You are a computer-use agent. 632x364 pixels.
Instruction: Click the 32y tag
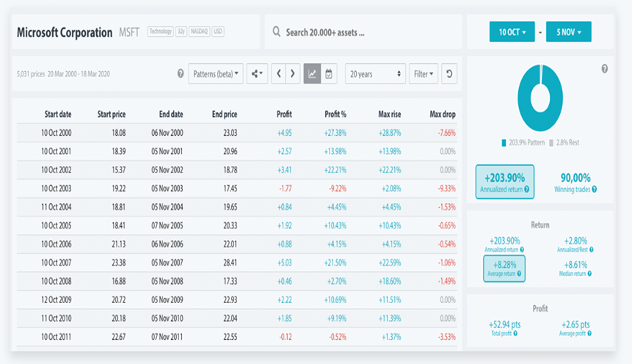(181, 32)
